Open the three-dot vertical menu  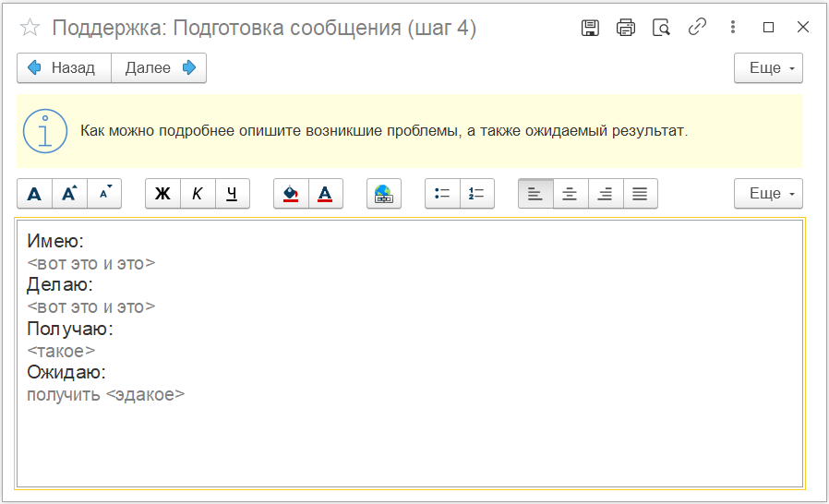tap(733, 28)
